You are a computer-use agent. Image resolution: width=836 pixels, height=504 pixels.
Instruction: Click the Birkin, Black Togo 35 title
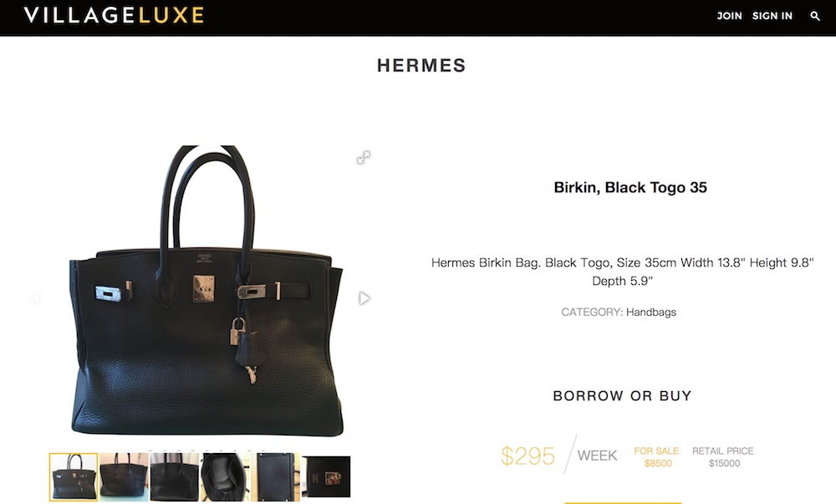pos(630,187)
